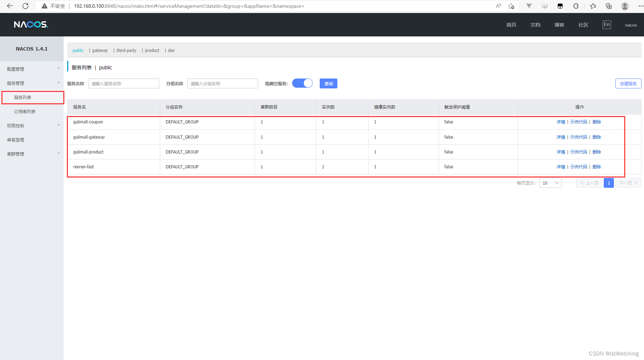Open 详情 for renren-fast

pos(561,167)
